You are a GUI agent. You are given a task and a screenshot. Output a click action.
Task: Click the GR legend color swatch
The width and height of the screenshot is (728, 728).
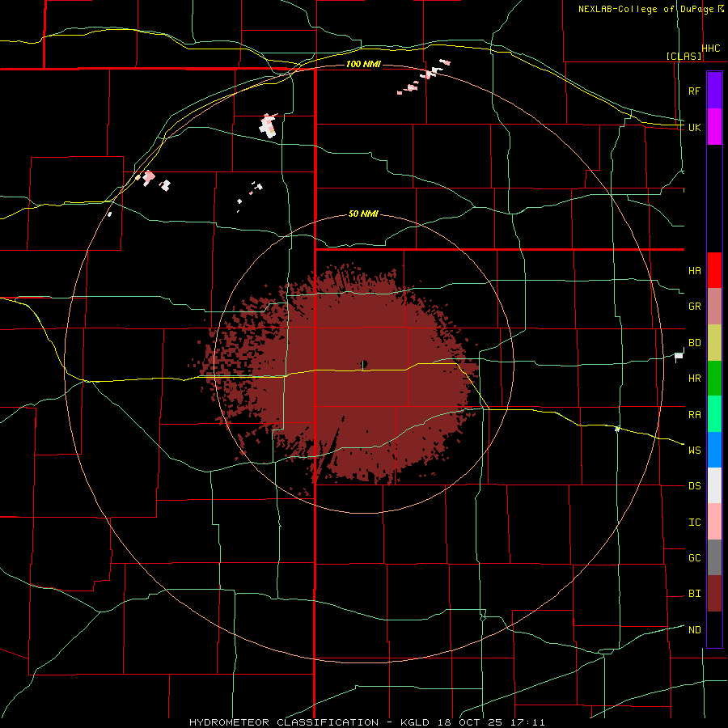point(714,306)
